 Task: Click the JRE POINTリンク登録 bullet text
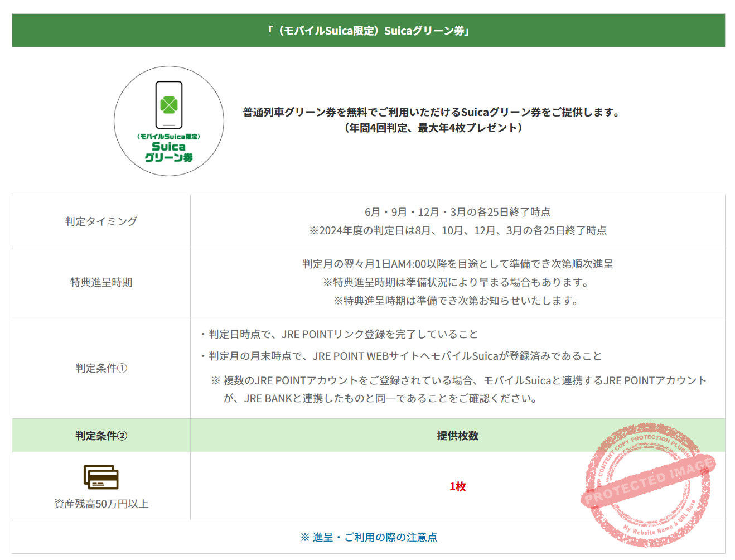[337, 335]
